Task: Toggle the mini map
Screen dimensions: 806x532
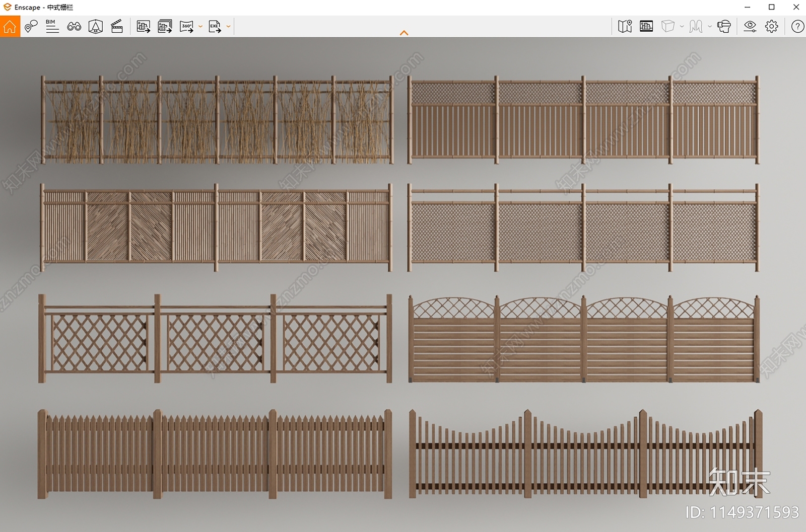Action: [625, 27]
